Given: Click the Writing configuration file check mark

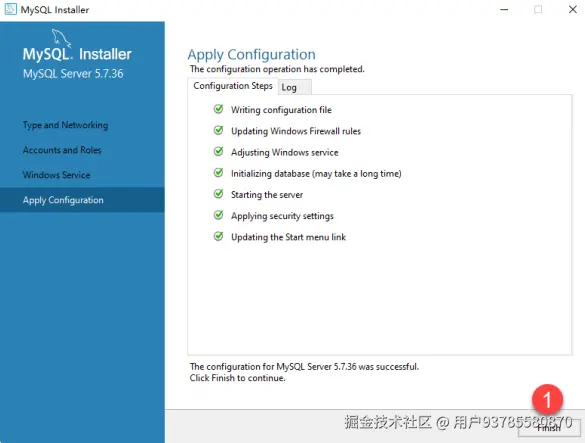Looking at the screenshot, I should [x=219, y=109].
